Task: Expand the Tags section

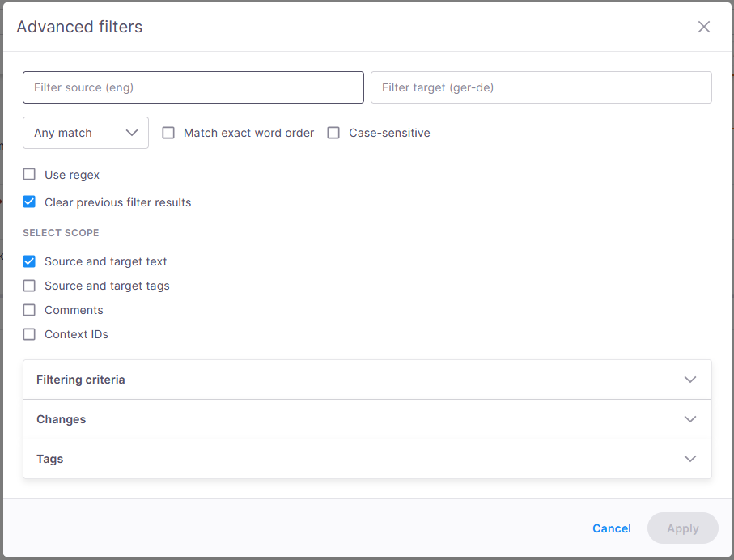Action: click(367, 458)
